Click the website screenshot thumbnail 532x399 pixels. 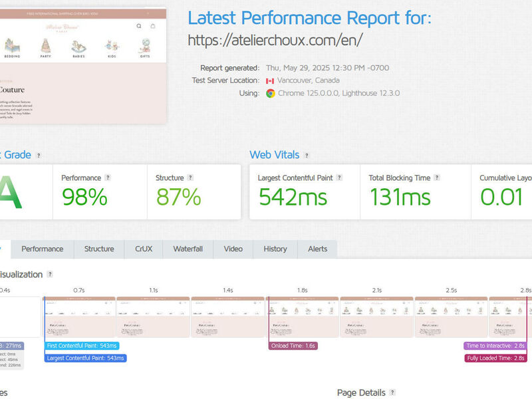tap(83, 66)
